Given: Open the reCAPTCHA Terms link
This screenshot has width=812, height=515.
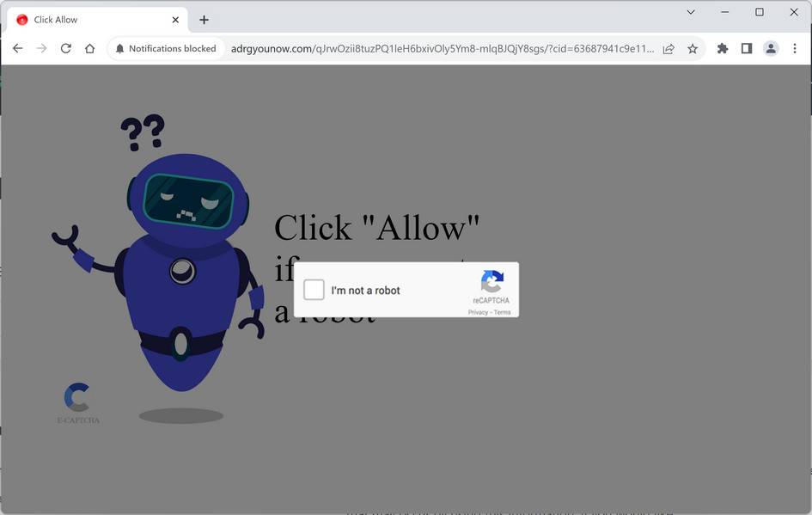Looking at the screenshot, I should (x=502, y=312).
